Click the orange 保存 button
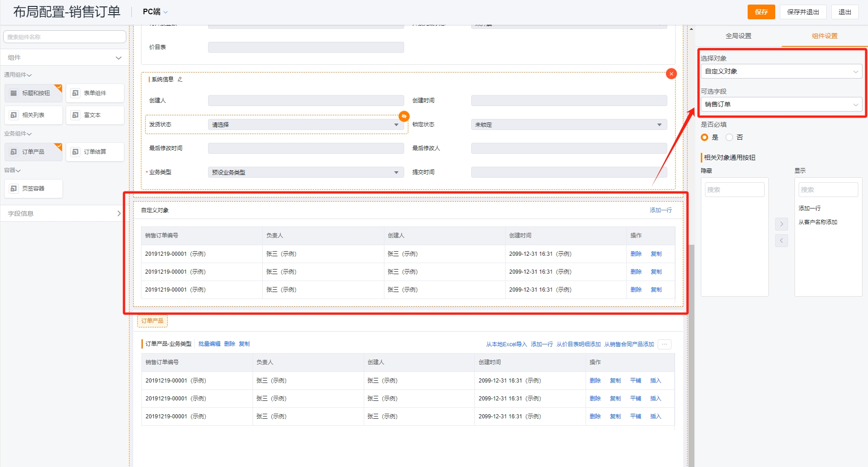The image size is (868, 467). click(761, 12)
